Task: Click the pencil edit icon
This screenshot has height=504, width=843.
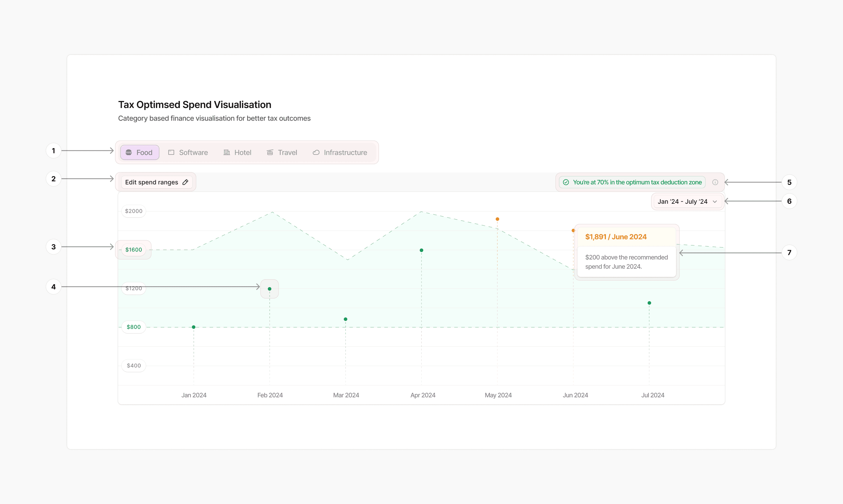Action: coord(186,182)
